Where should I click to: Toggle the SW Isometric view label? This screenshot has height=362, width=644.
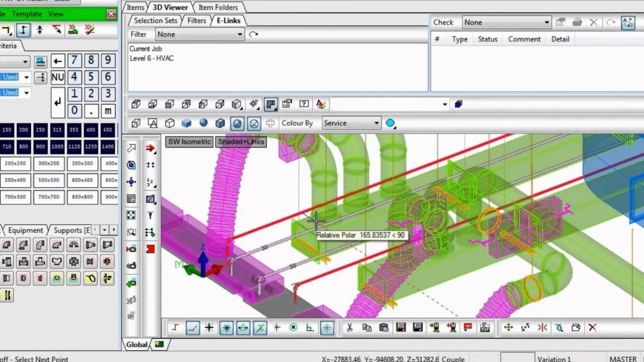[189, 141]
